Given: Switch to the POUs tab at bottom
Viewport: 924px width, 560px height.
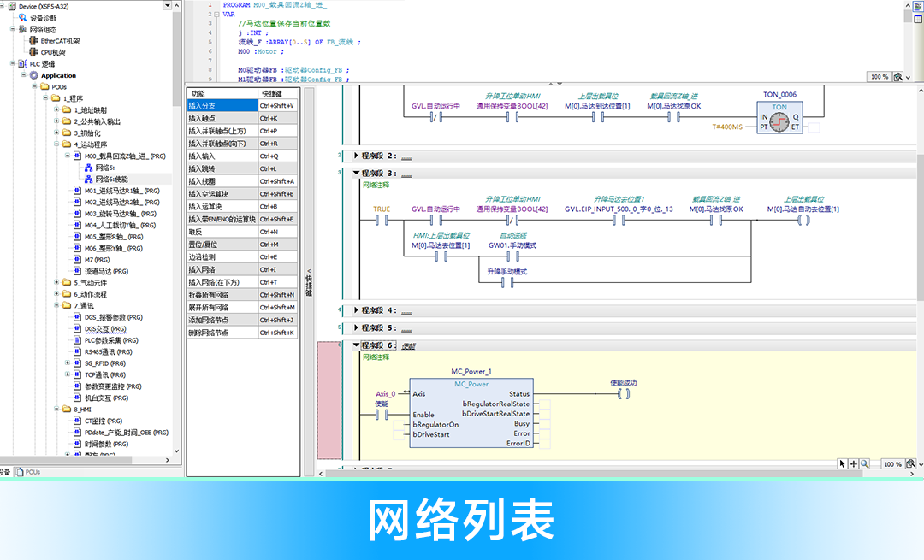Looking at the screenshot, I should click(32, 472).
